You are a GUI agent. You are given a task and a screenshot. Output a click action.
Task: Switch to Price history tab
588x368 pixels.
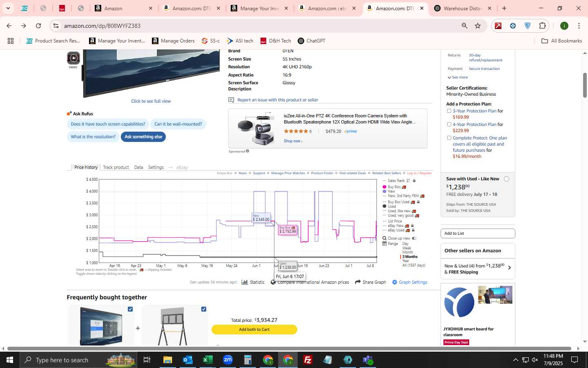click(x=86, y=167)
